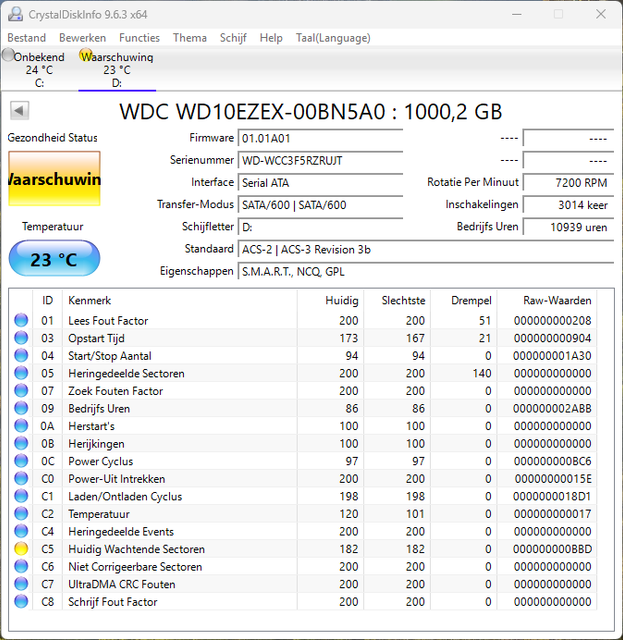This screenshot has height=640, width=623.
Task: Click the Transfer-Modus field SATA/600
Action: pyautogui.click(x=320, y=204)
